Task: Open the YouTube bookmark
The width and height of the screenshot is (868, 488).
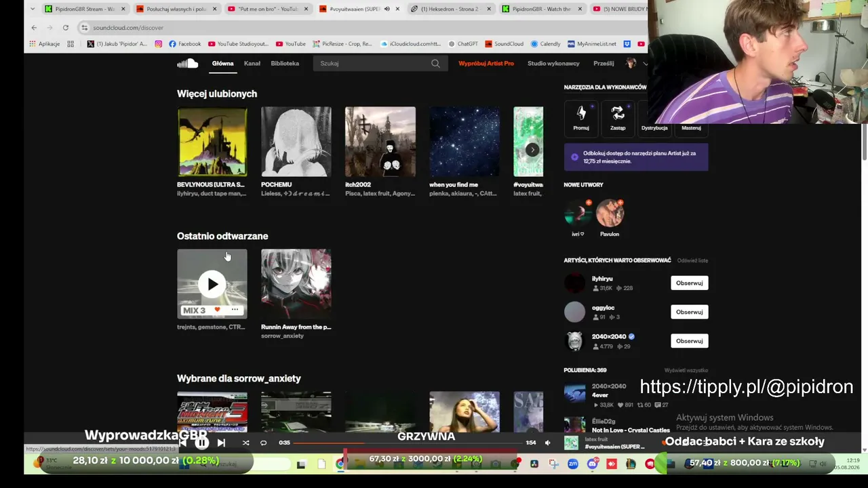Action: coord(290,44)
